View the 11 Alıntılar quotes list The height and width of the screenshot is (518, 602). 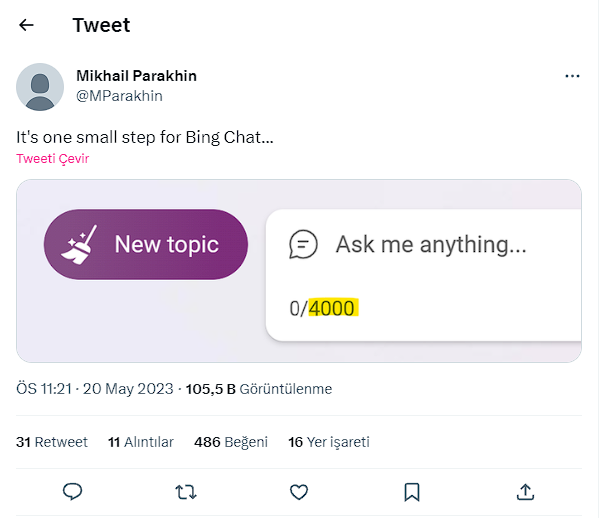click(x=141, y=442)
